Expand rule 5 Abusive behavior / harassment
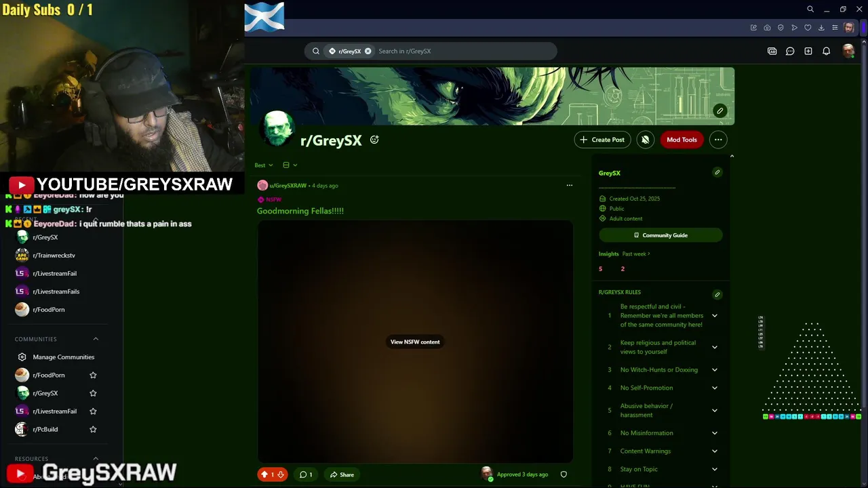868x488 pixels. 714,411
